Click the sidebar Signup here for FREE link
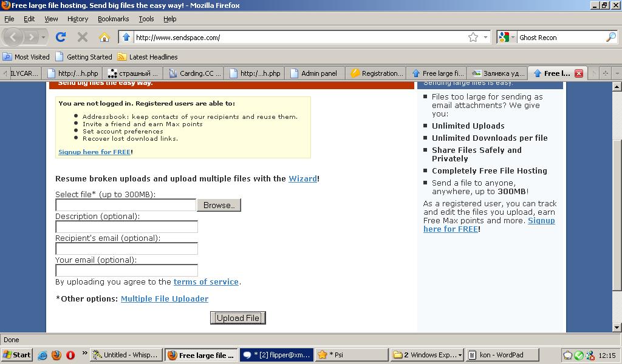This screenshot has width=622, height=364. pyautogui.click(x=489, y=225)
